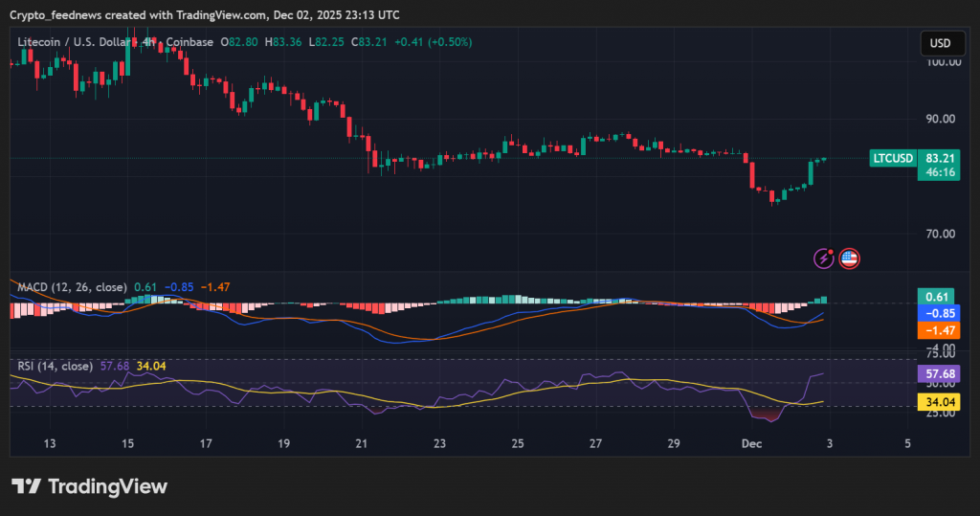Viewport: 980px width, 516px height.
Task: Click the H83.36 high value in header
Action: point(283,42)
